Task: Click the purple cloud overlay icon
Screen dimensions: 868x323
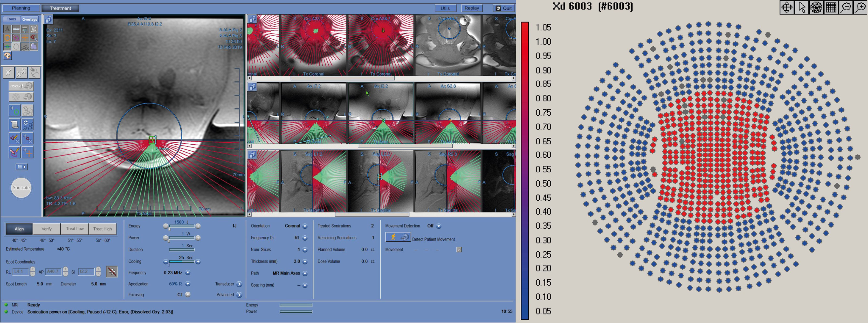Action: click(34, 46)
